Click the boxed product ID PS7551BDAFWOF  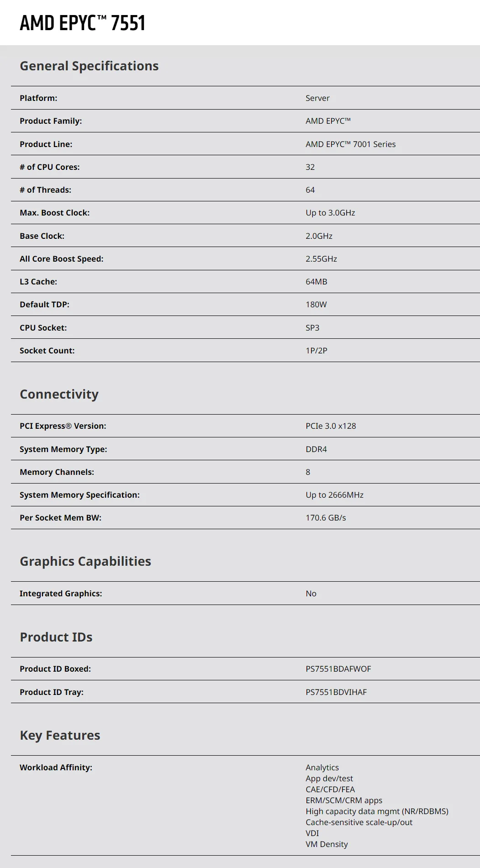(338, 669)
